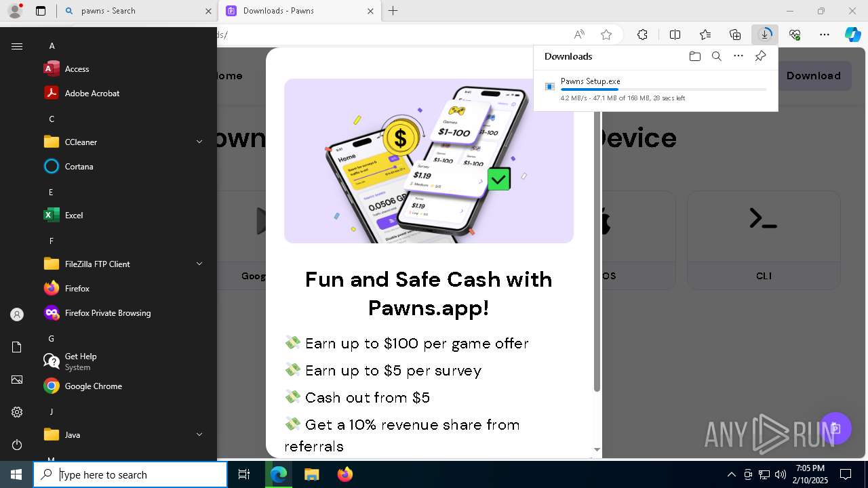Launch the Copilot sidebar icon
This screenshot has width=868, height=488.
pyautogui.click(x=852, y=35)
